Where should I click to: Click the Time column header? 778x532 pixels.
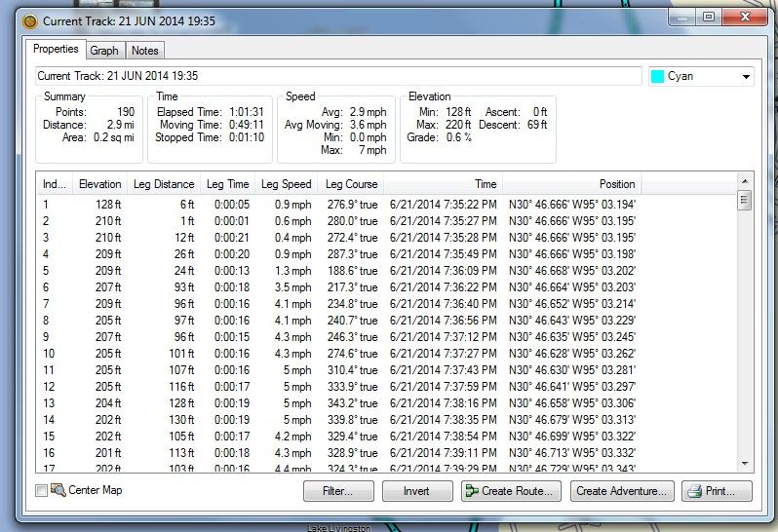[x=444, y=184]
